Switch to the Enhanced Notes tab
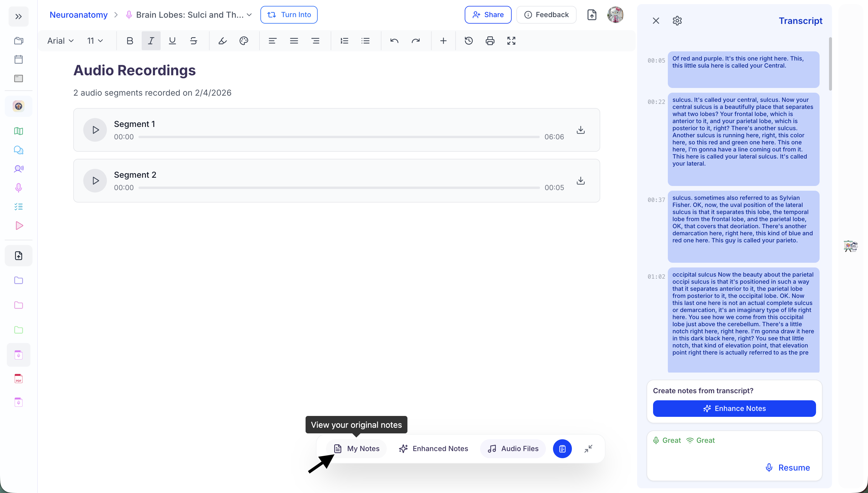Viewport: 868px width, 493px height. (433, 449)
